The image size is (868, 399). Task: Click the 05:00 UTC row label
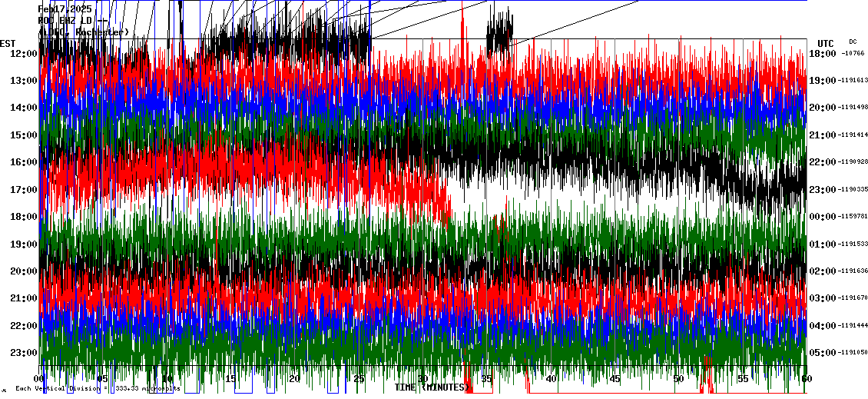(822, 353)
